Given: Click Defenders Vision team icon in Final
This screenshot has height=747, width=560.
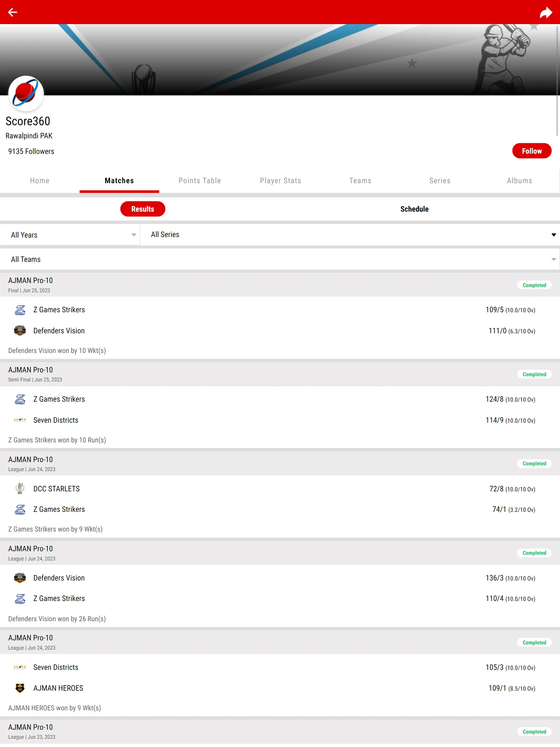Looking at the screenshot, I should 19,331.
